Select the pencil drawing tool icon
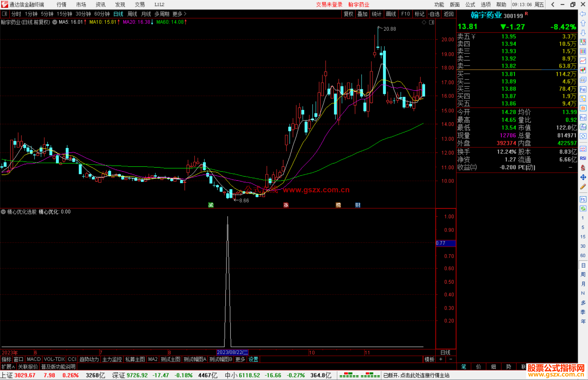 [583, 187]
